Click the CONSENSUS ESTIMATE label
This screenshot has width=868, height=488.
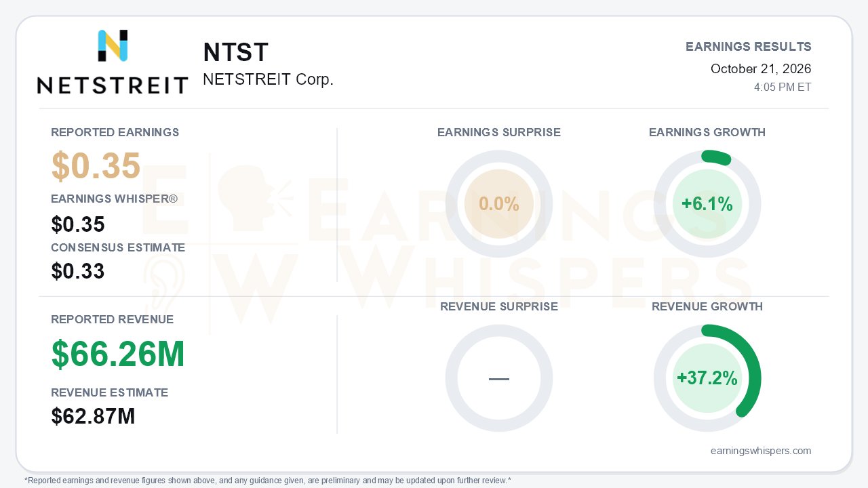point(118,247)
